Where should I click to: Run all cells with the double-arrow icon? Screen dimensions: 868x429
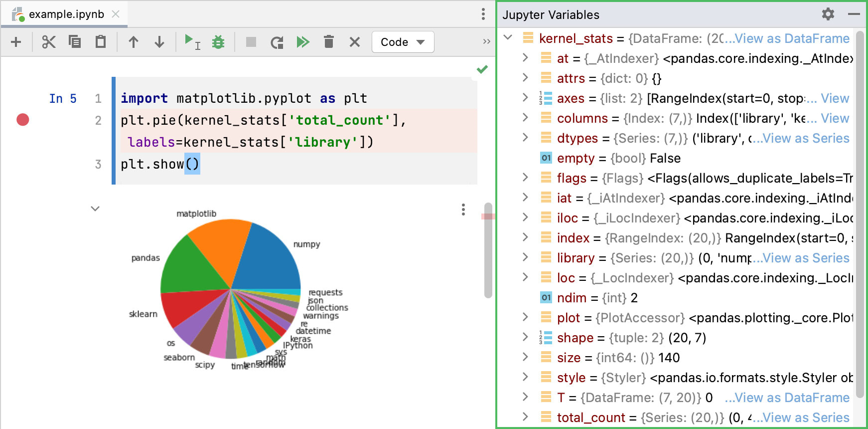coord(303,42)
